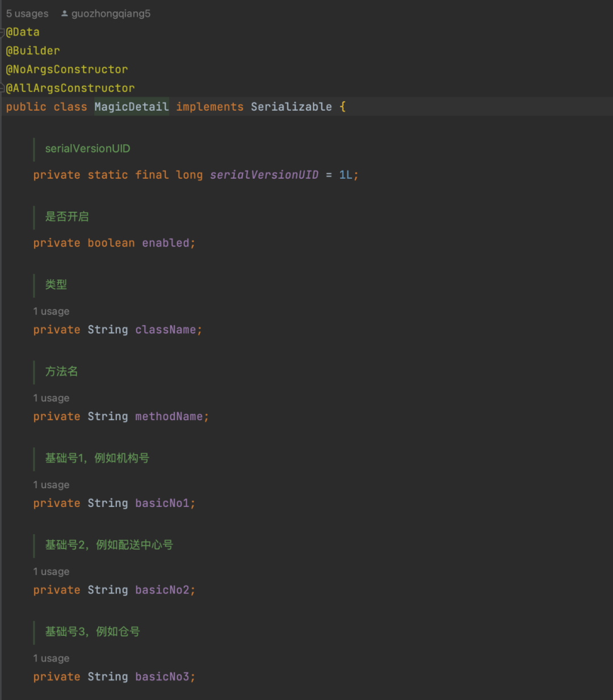Click the rendered doc comment 'serialVersionUID'
Screen dimensions: 613x700
87,149
